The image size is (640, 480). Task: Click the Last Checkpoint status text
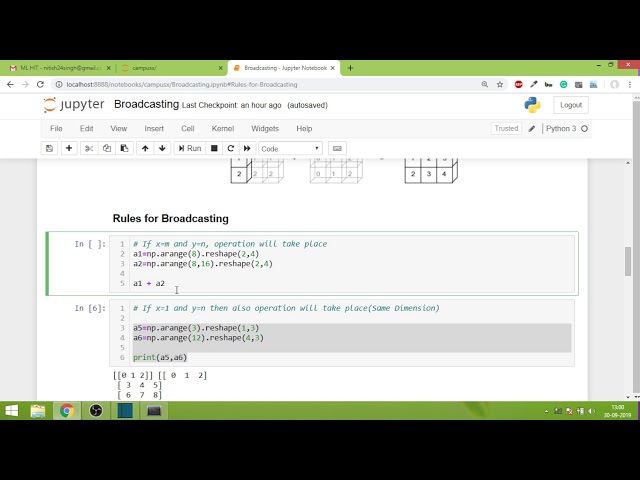click(x=231, y=105)
